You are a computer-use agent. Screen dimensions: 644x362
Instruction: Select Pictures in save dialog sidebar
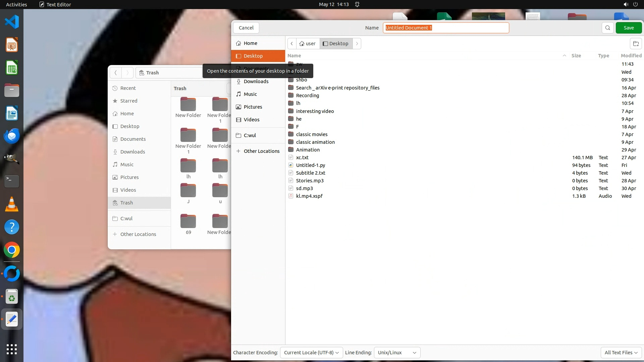(x=253, y=107)
